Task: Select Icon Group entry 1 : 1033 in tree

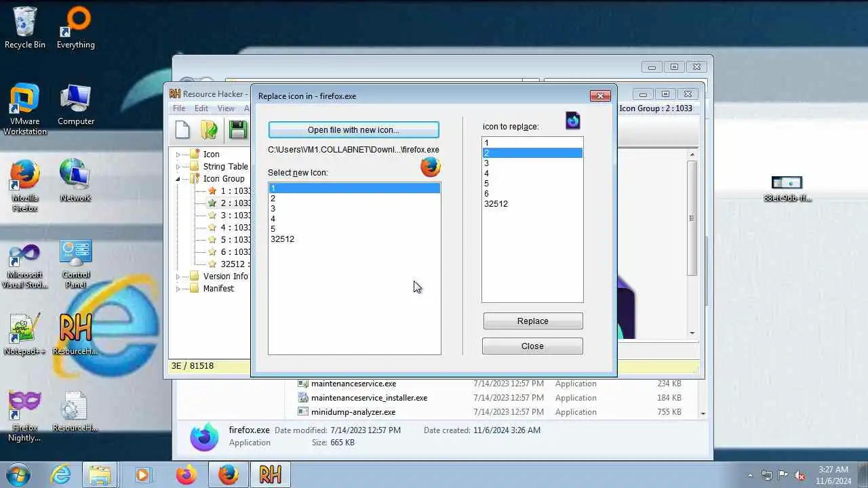Action: pyautogui.click(x=229, y=191)
